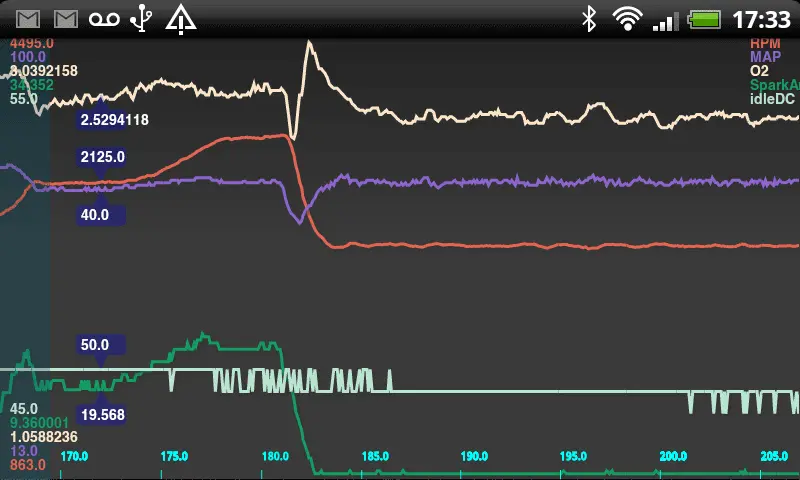
Task: Tap the voicemail icon in status bar
Action: (x=104, y=18)
